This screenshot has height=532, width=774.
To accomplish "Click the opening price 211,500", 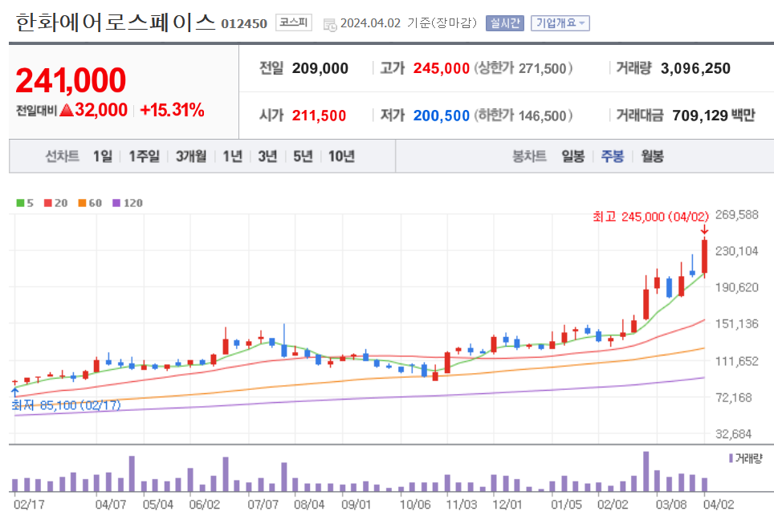I will pyautogui.click(x=319, y=116).
